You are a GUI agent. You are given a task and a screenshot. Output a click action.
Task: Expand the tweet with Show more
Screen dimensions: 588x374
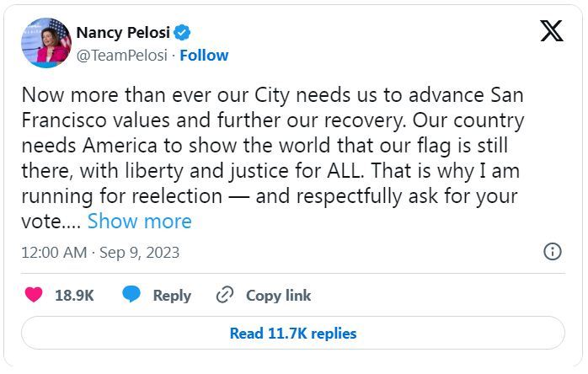tap(139, 222)
